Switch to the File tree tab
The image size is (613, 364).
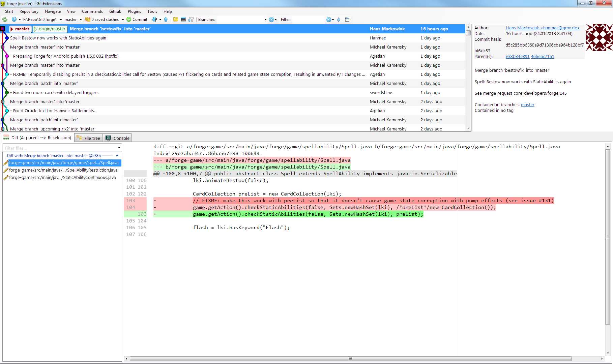point(88,138)
